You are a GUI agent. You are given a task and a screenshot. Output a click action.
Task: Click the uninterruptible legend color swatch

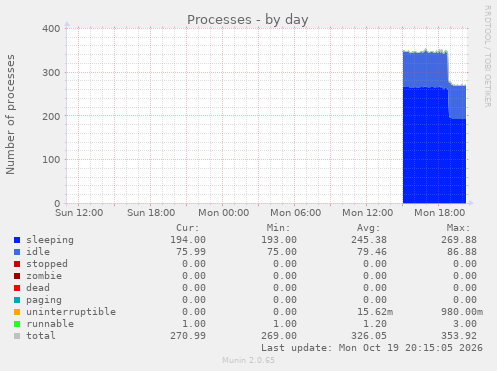click(x=17, y=312)
